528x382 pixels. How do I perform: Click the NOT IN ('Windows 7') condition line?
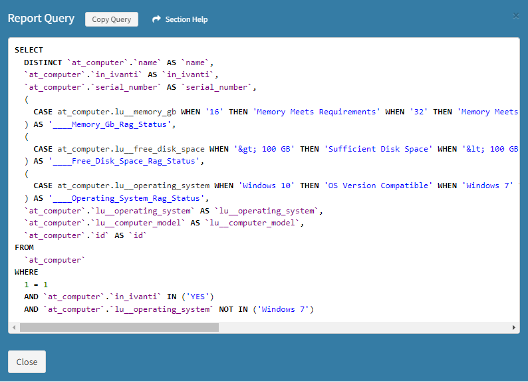click(169, 309)
